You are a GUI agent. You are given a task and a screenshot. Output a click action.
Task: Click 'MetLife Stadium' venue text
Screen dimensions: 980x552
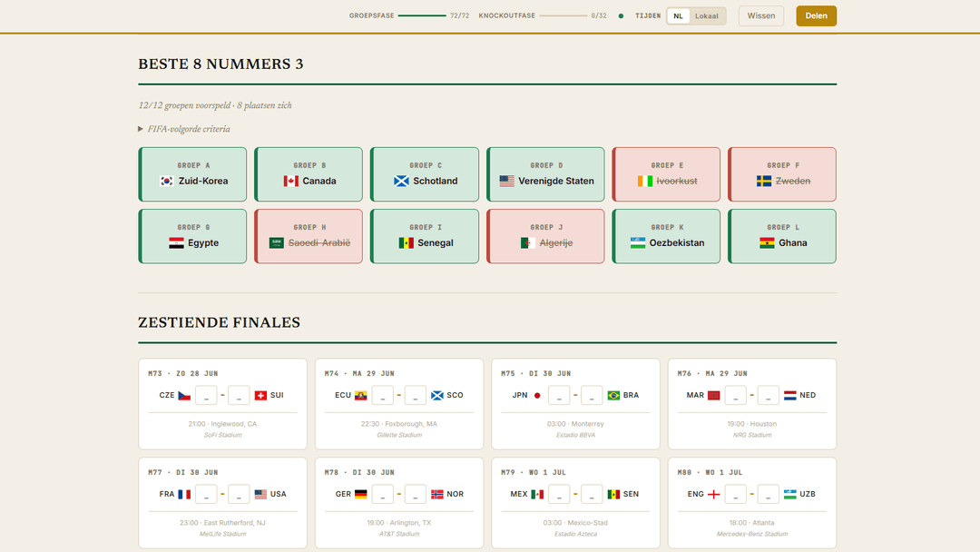(x=222, y=534)
